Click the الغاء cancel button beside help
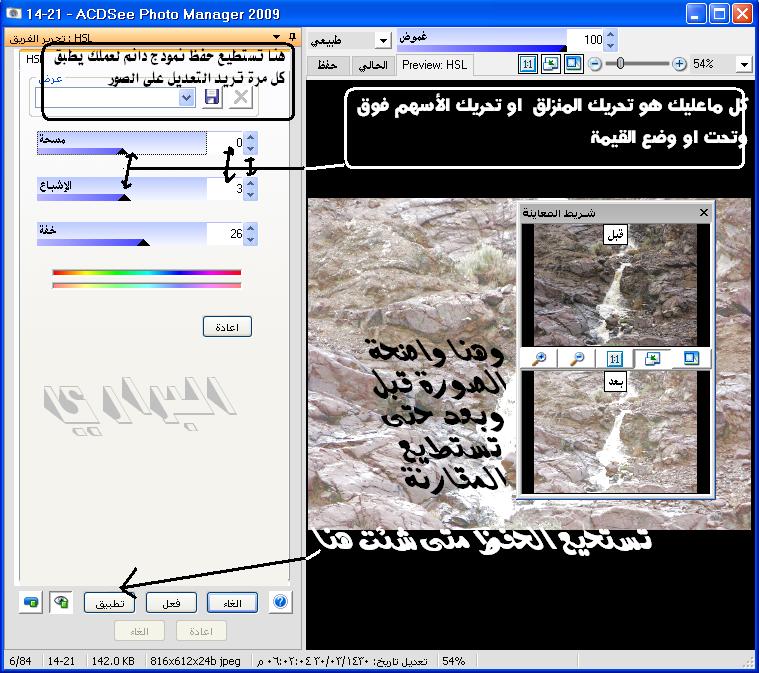The width and height of the screenshot is (759, 673). tap(232, 603)
